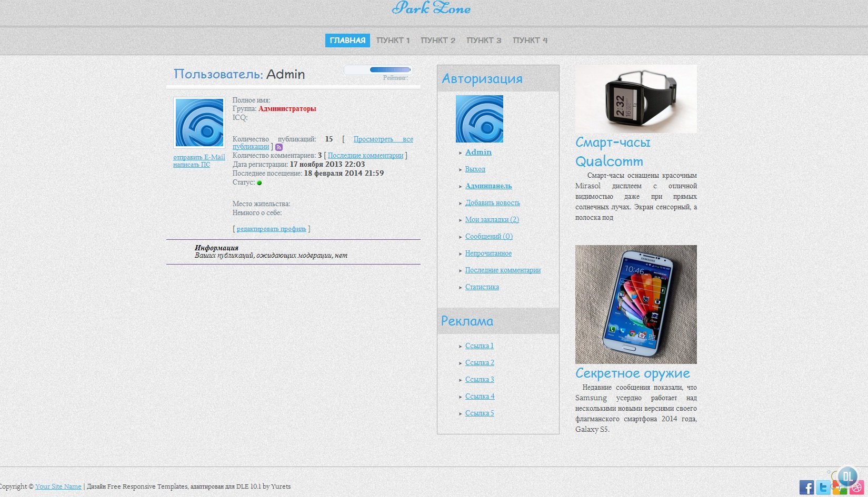Click the редактировать профиль link
Screen dimensions: 868x497
point(271,229)
